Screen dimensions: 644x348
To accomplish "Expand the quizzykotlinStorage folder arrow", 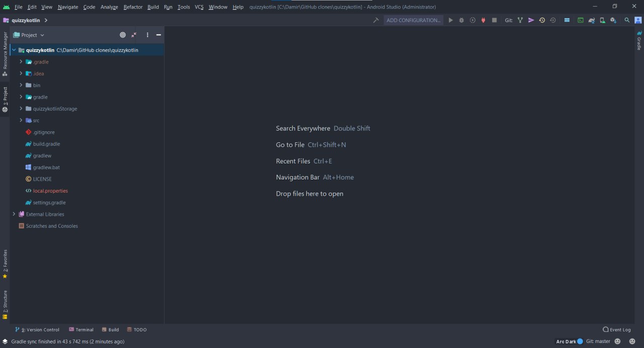I will (x=21, y=108).
